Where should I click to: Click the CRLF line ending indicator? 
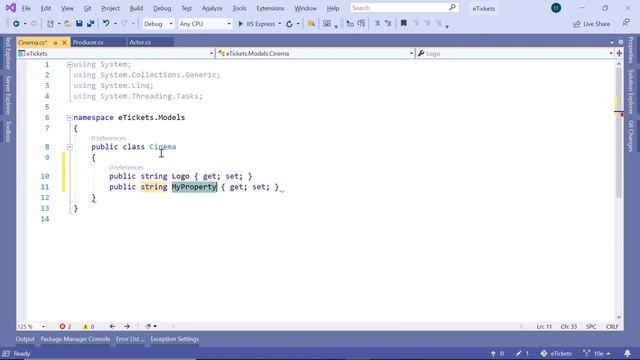(x=612, y=327)
